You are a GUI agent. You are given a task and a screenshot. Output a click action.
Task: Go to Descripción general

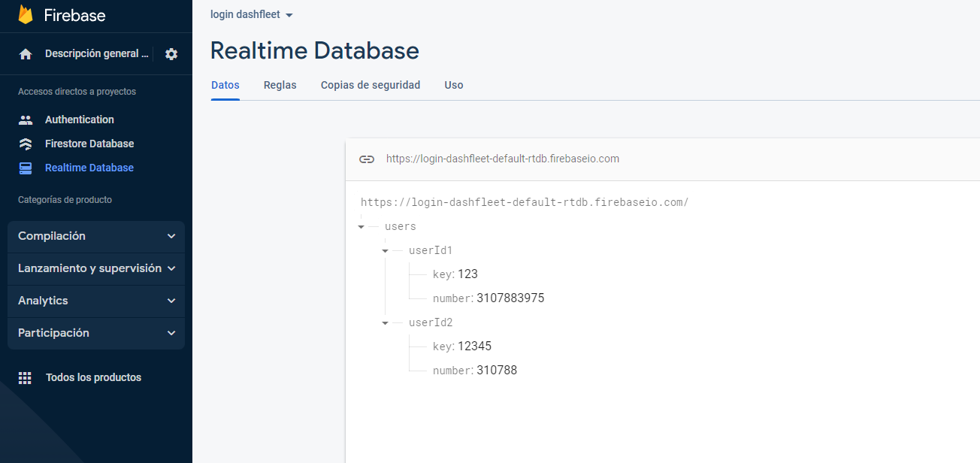click(97, 54)
